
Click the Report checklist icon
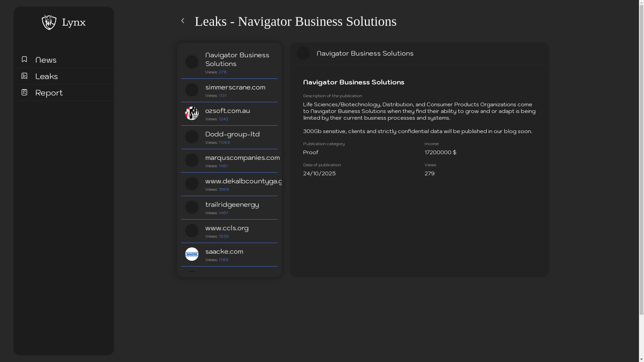[24, 92]
